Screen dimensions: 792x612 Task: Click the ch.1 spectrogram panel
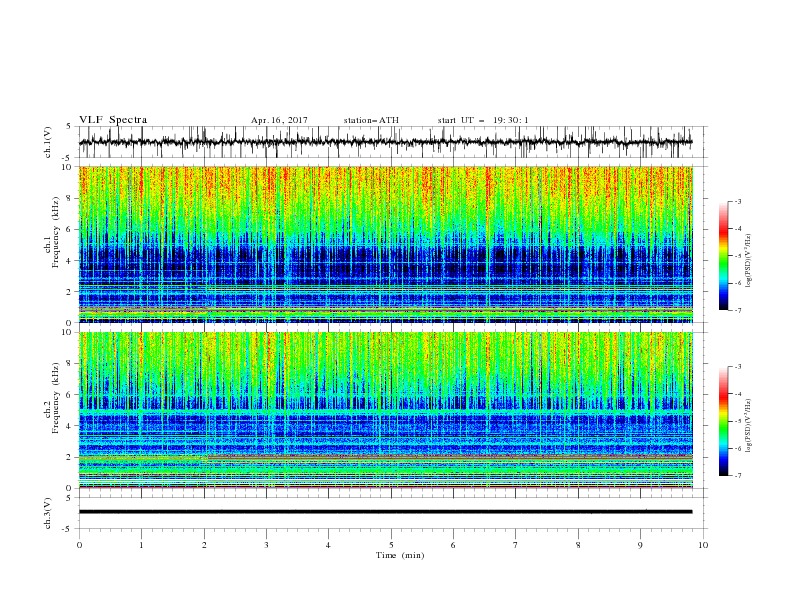(386, 244)
